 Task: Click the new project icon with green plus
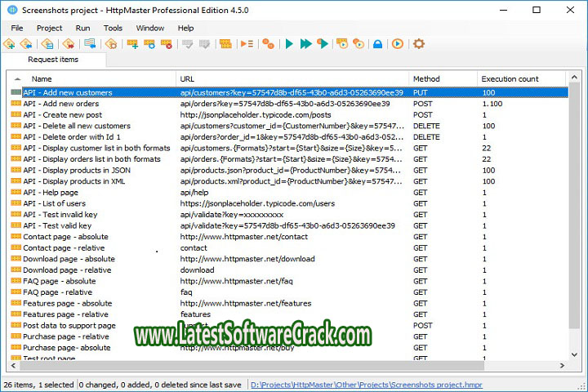click(x=9, y=44)
